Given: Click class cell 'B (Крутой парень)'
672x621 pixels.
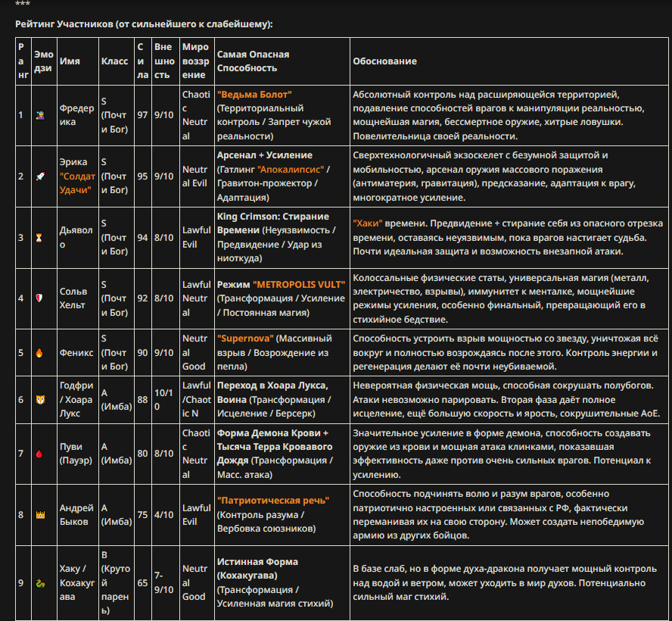Looking at the screenshot, I should pos(115,582).
